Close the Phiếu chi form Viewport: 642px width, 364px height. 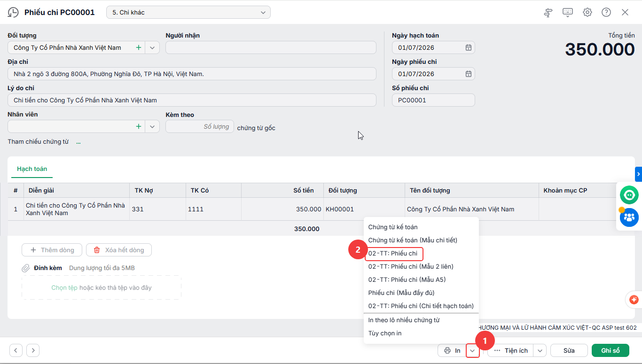pyautogui.click(x=625, y=13)
